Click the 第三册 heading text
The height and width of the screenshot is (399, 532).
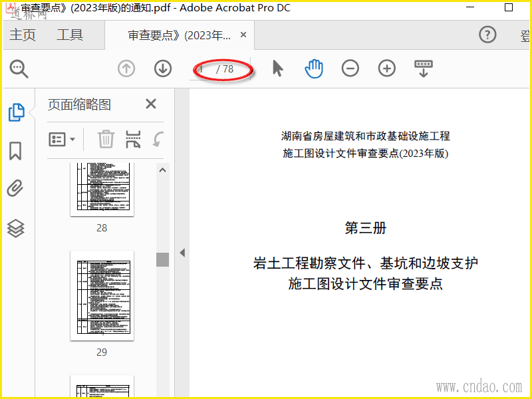tap(365, 227)
